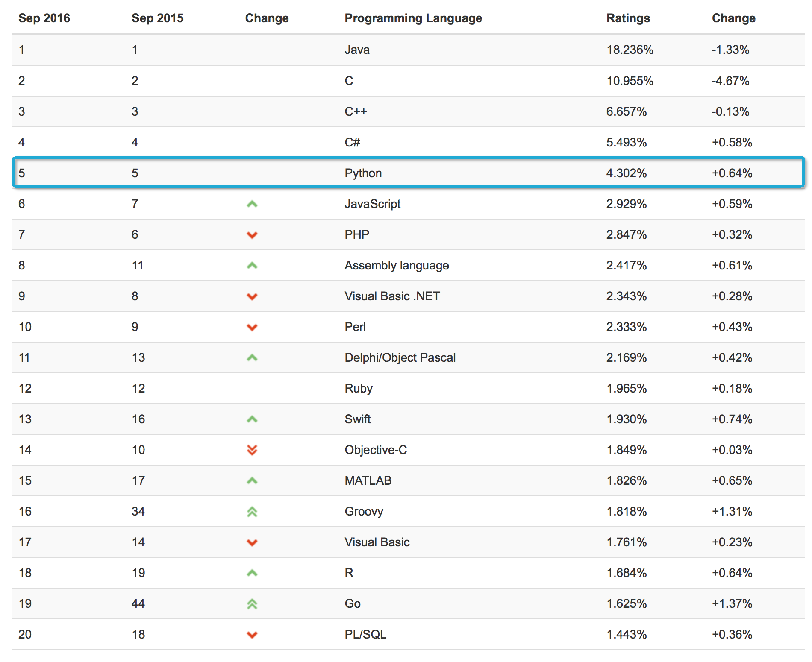Click the Ratings column header
This screenshot has width=812, height=662.
[x=628, y=18]
